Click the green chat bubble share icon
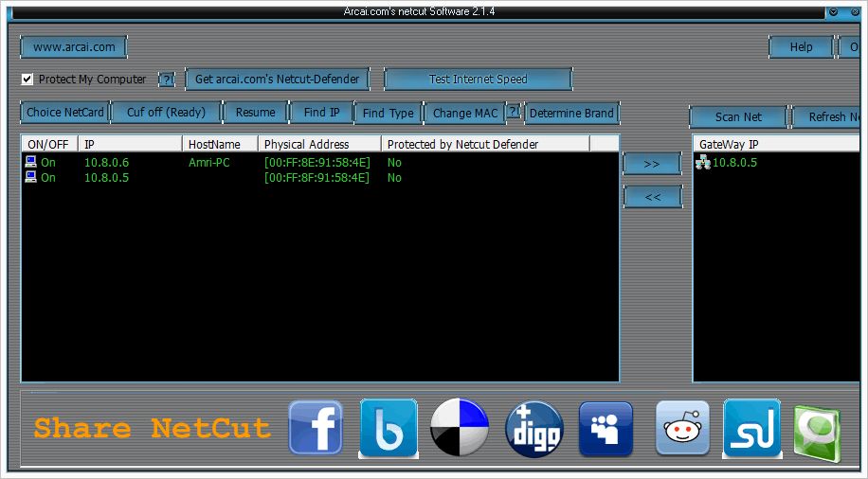 [x=817, y=434]
